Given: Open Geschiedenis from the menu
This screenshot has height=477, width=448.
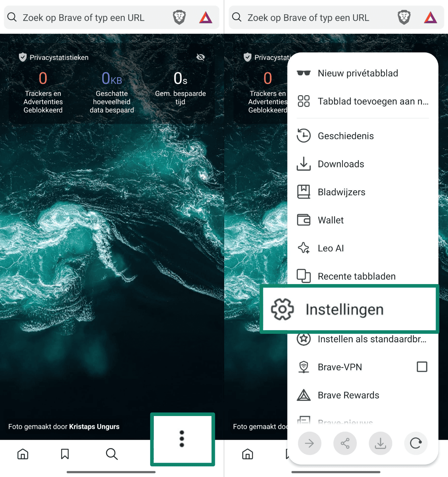Looking at the screenshot, I should pyautogui.click(x=346, y=136).
